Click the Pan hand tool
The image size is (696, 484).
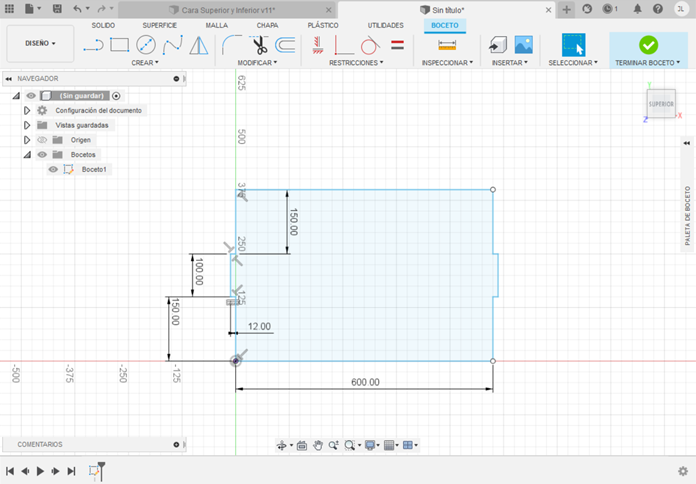(x=317, y=445)
